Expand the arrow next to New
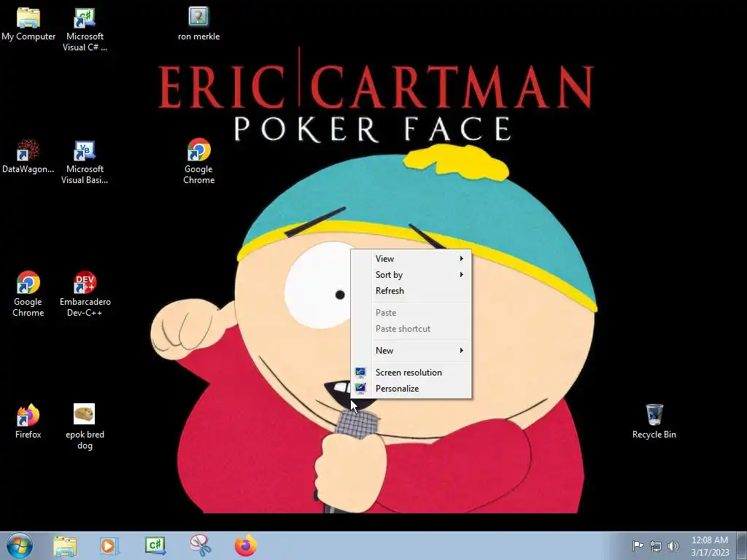The height and width of the screenshot is (560, 747). coord(461,351)
